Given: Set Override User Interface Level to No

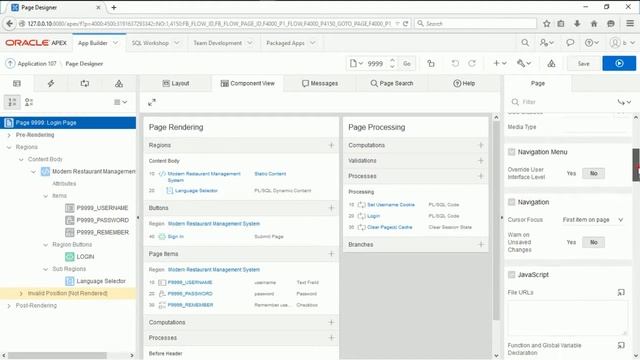Looking at the screenshot, I should pos(593,173).
